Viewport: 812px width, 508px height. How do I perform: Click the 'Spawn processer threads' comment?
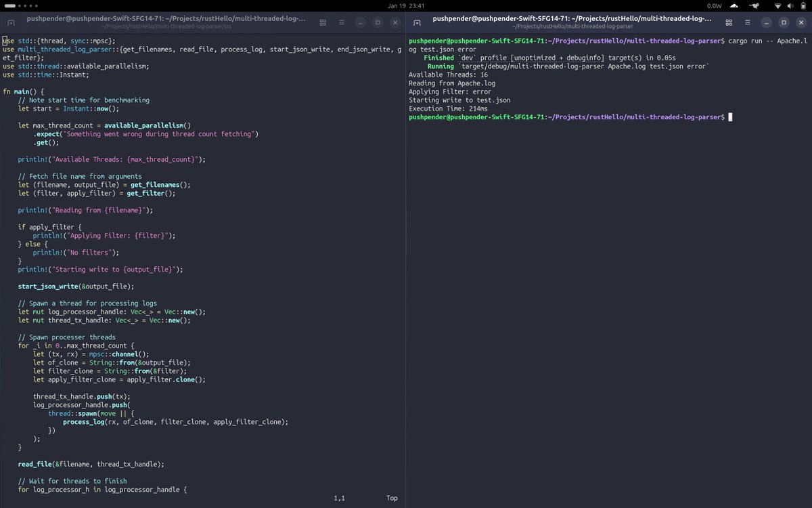[x=67, y=337]
